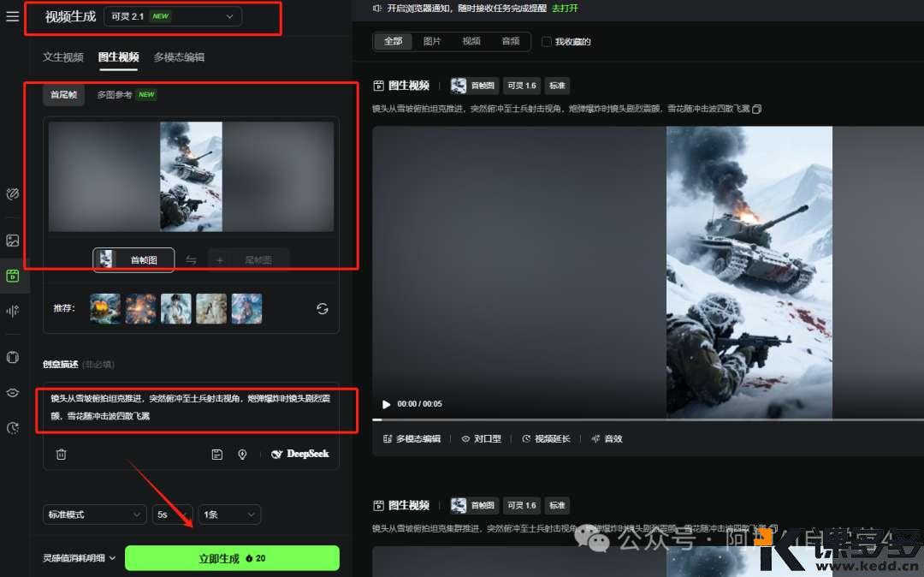Image resolution: width=924 pixels, height=577 pixels.
Task: Switch to 文生视频 tab
Action: click(x=63, y=57)
